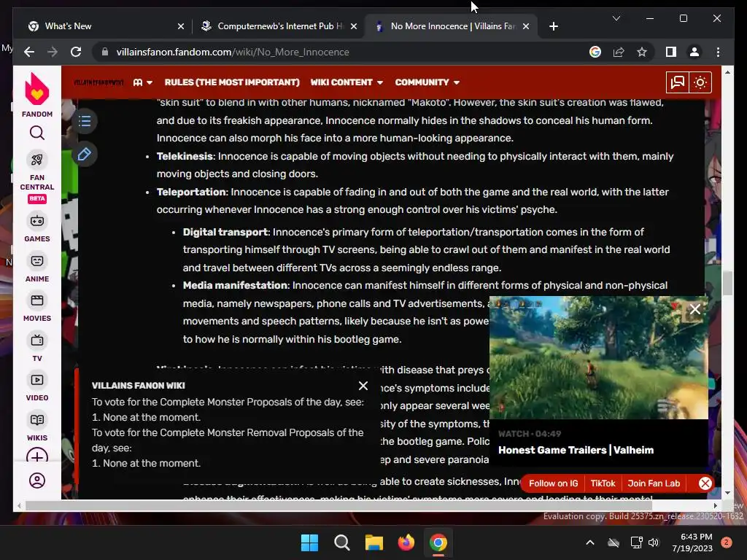Go back to the previous page

coord(29,52)
